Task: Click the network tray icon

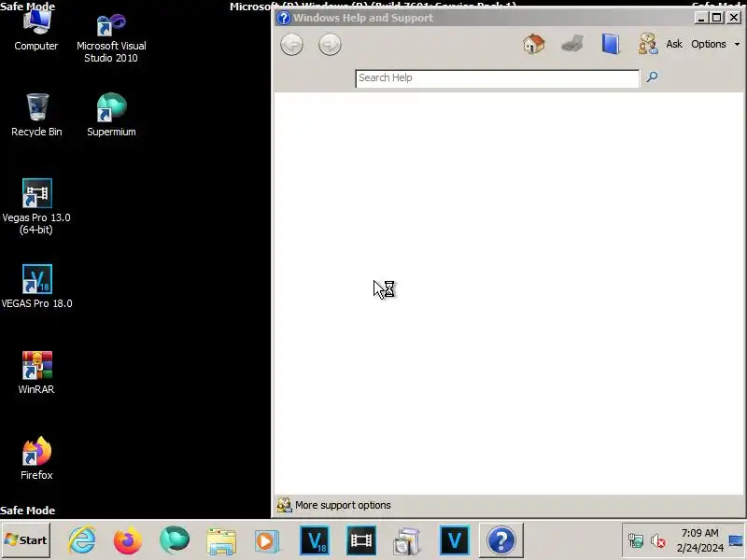Action: tap(636, 540)
